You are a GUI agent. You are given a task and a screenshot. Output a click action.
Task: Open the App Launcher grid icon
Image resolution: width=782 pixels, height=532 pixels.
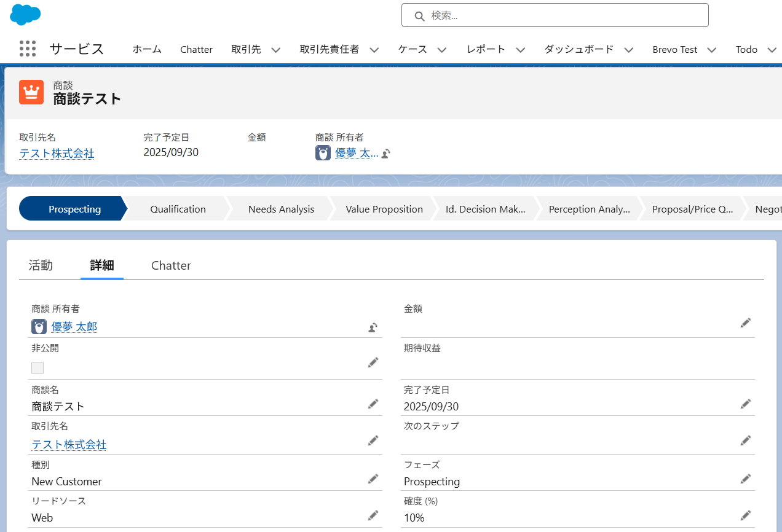pos(27,49)
